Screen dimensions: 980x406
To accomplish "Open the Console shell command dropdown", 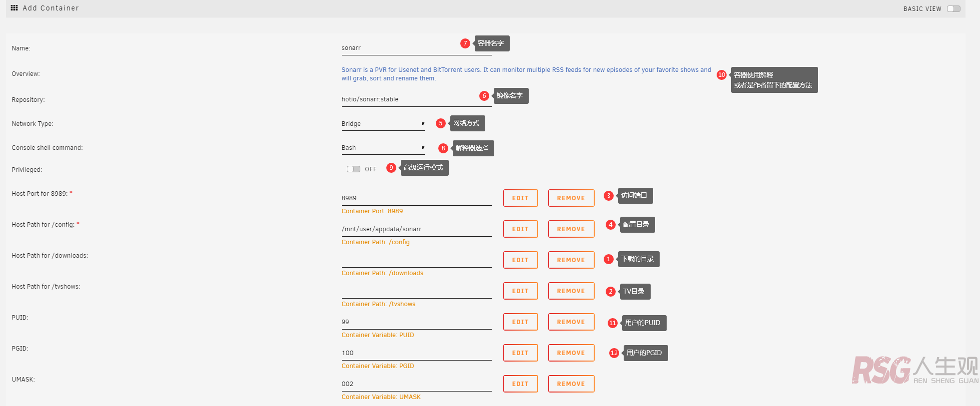I will tap(383, 148).
